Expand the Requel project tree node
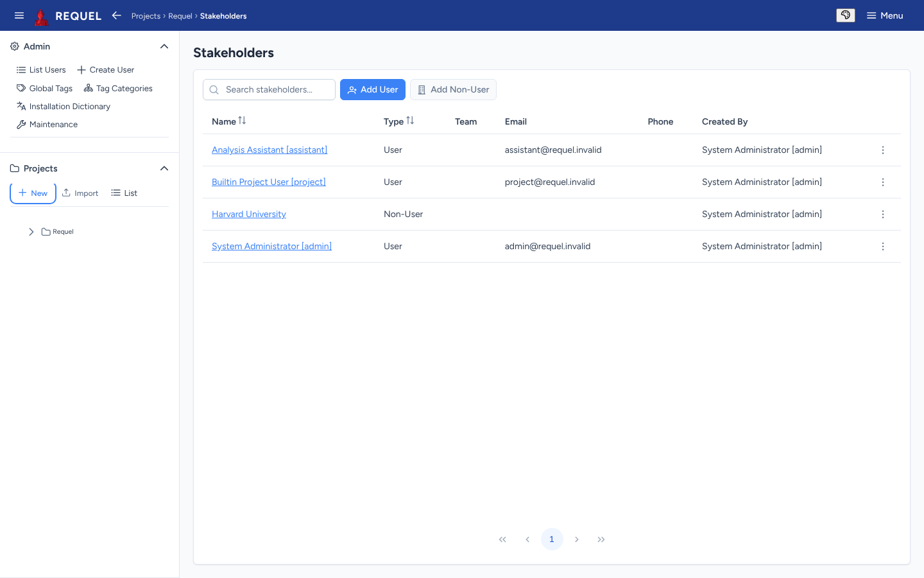The image size is (924, 578). pyautogui.click(x=31, y=232)
